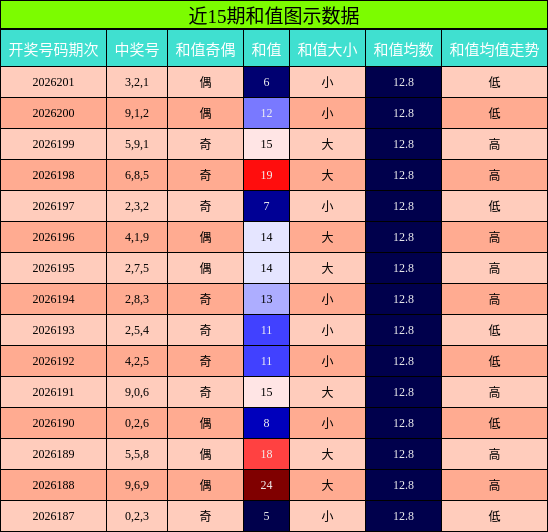The image size is (548, 532).
Task: Click the sum value 13 cell
Action: (x=267, y=299)
